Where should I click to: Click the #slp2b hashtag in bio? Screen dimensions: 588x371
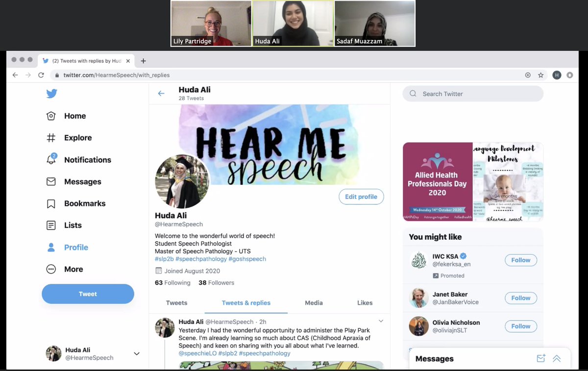[164, 259]
